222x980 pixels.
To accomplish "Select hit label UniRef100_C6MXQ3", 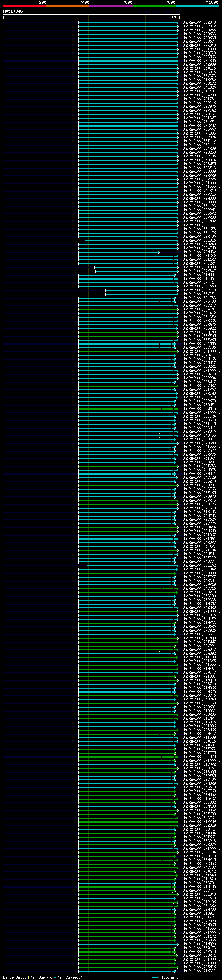I will [199, 806].
